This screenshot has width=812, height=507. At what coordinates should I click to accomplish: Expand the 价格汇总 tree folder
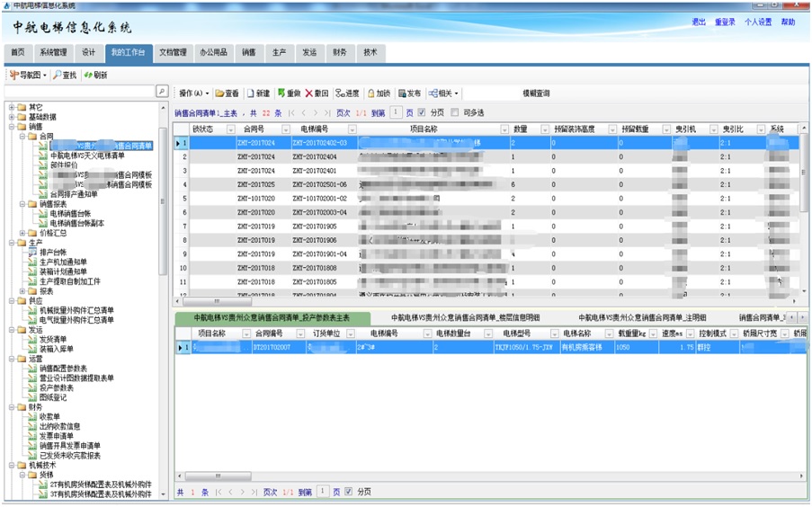(22, 233)
